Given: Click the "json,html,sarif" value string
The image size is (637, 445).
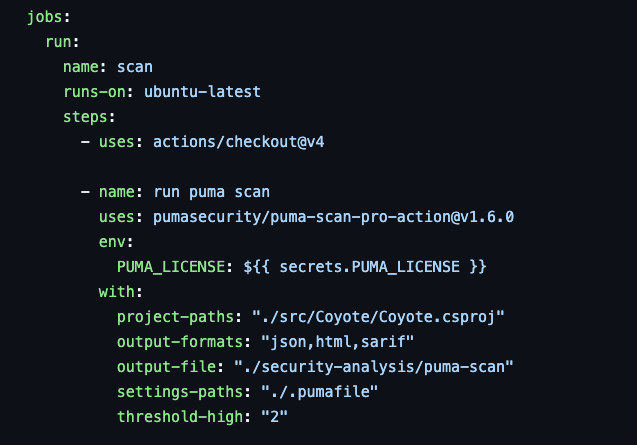Looking at the screenshot, I should 328,342.
